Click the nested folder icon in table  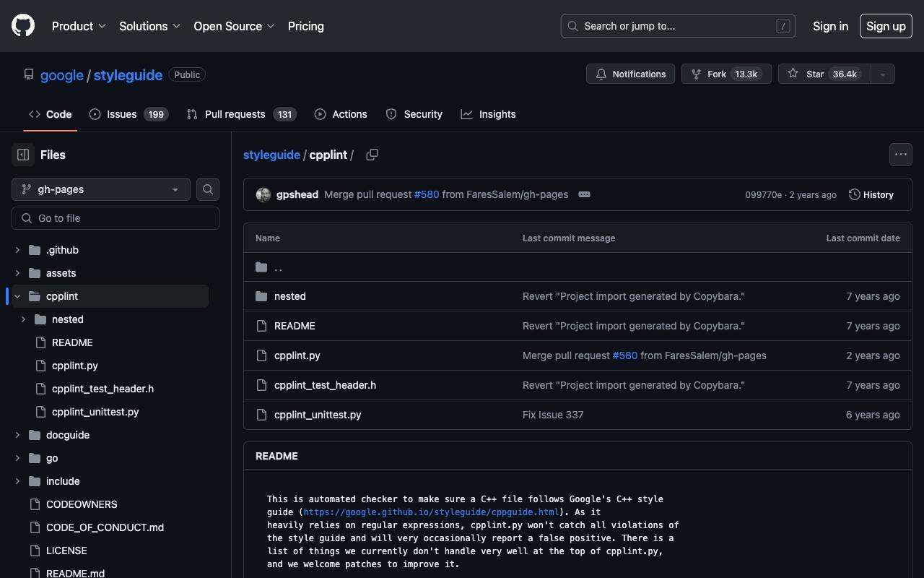(x=261, y=296)
